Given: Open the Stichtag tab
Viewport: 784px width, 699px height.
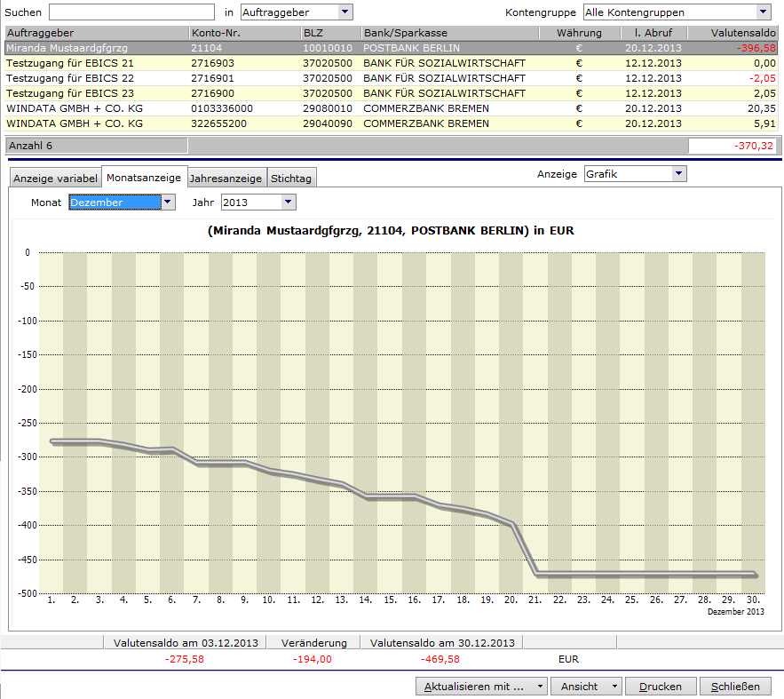Looking at the screenshot, I should tap(291, 178).
